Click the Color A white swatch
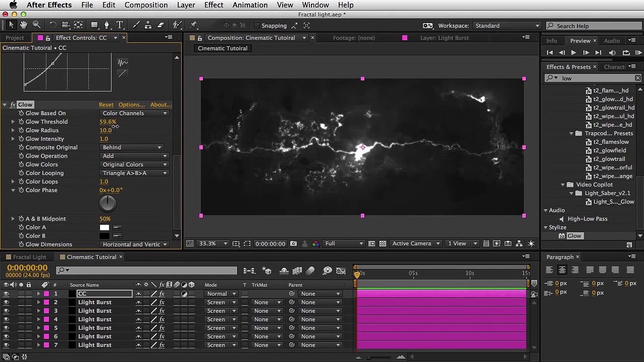 (104, 227)
